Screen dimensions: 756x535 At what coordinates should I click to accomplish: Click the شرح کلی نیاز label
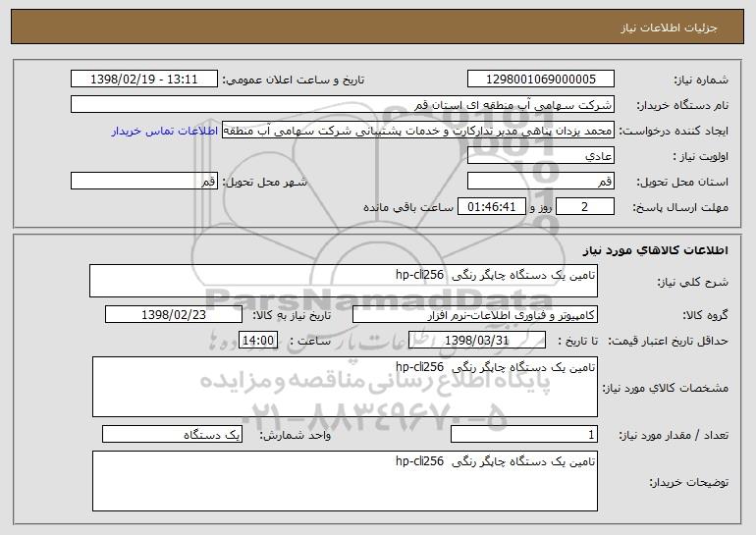point(693,282)
